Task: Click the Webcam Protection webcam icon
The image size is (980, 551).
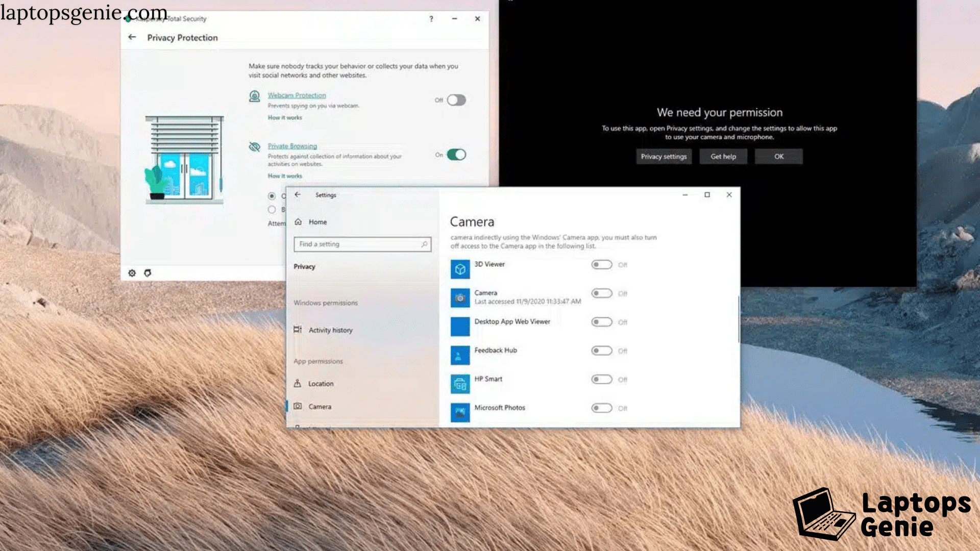Action: pos(254,96)
